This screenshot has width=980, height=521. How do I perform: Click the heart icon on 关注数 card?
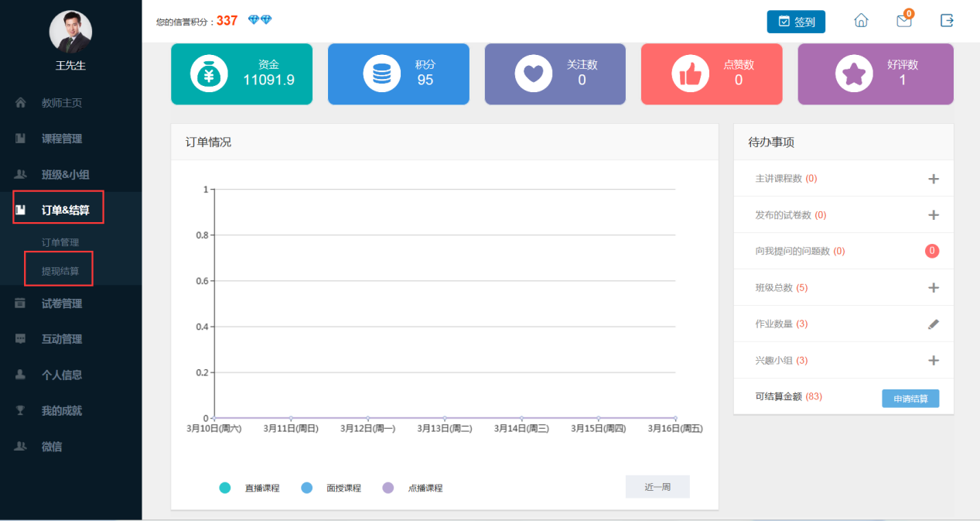[x=534, y=74]
